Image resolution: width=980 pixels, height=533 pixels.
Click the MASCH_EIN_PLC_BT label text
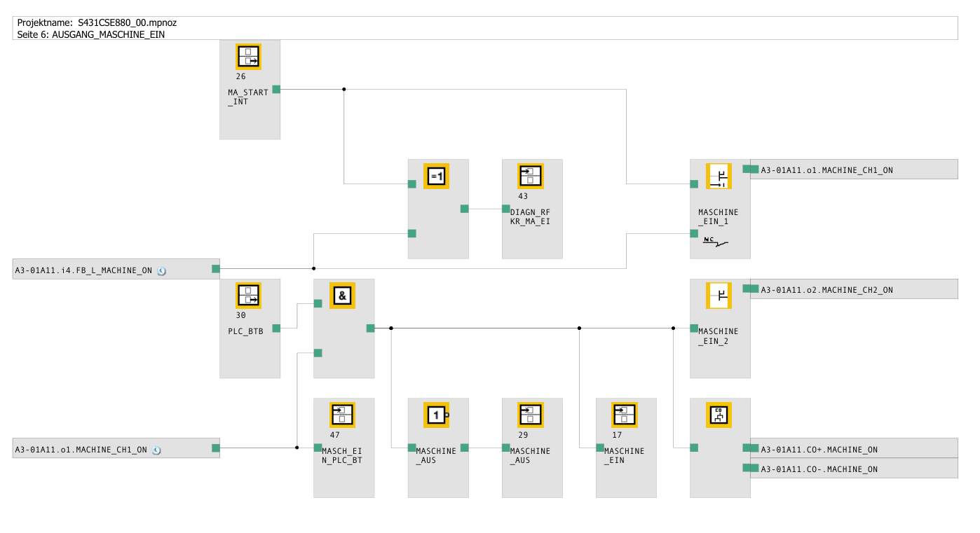342,455
